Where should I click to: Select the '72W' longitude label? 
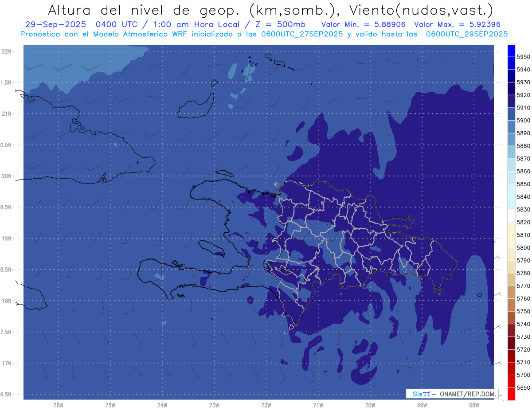coord(266,405)
